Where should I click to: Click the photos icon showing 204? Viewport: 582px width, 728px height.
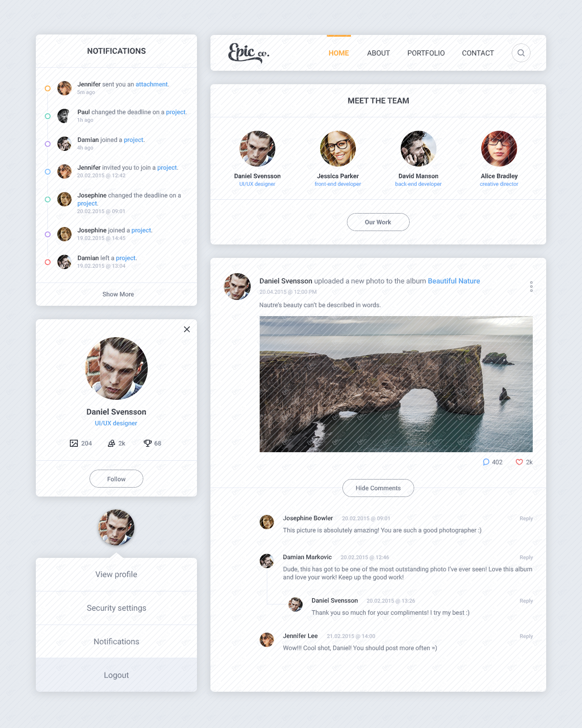coord(74,443)
